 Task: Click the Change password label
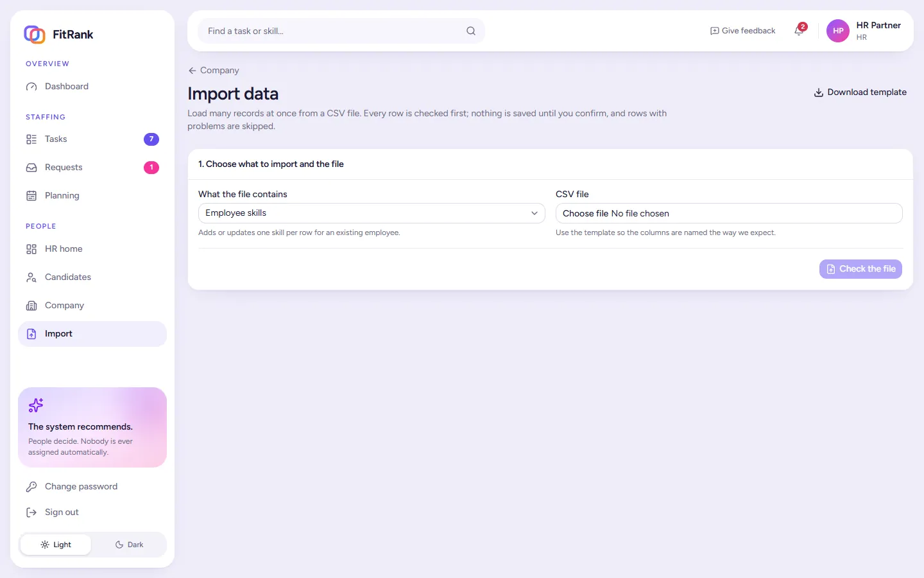pyautogui.click(x=81, y=487)
